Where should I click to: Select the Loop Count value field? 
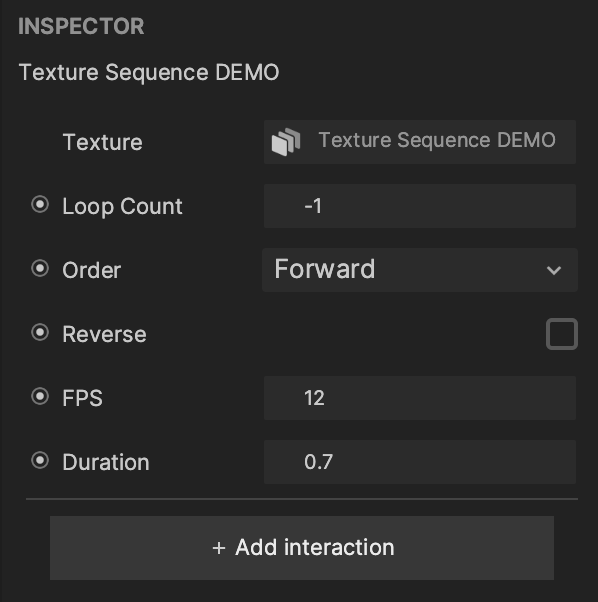420,206
